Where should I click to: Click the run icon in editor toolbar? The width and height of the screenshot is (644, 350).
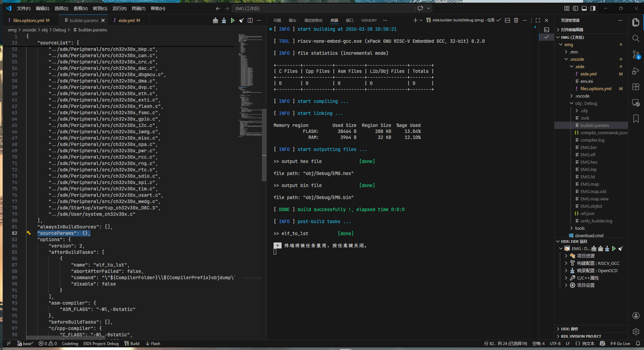233,20
